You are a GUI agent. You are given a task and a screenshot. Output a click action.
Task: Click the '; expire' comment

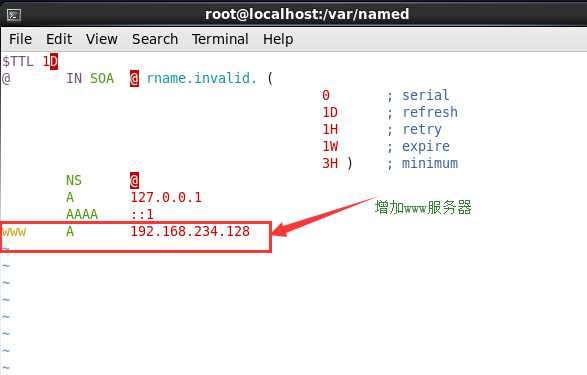point(418,146)
